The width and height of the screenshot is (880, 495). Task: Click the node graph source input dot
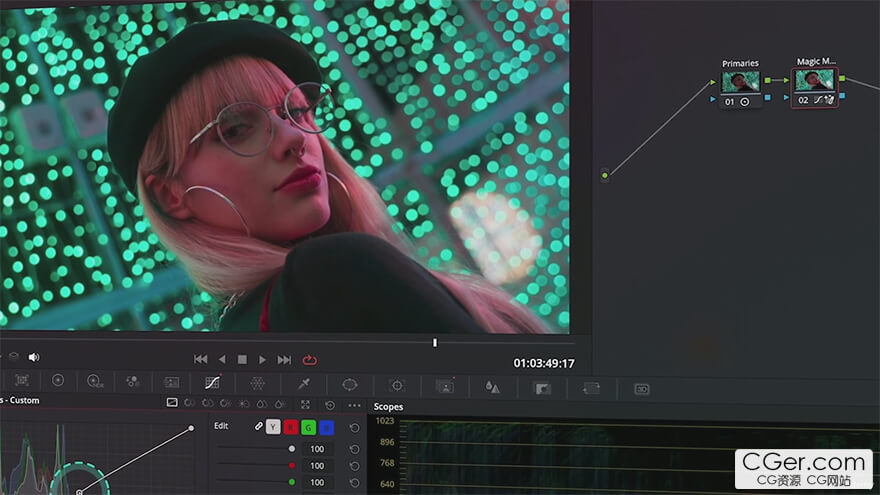[605, 175]
